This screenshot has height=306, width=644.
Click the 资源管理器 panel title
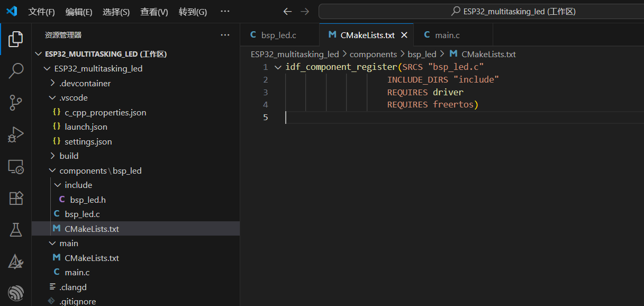point(63,35)
